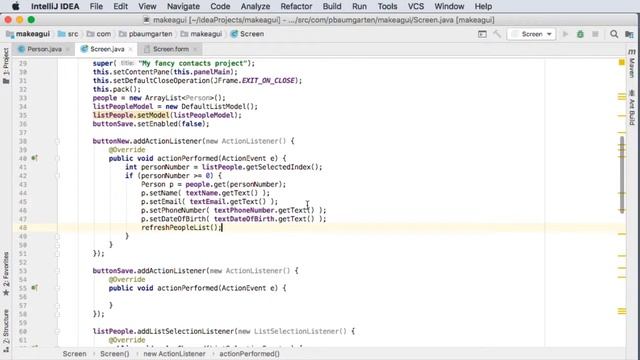640x360 pixels.
Task: Open the Structure tool window sidebar tab
Action: click(6, 331)
